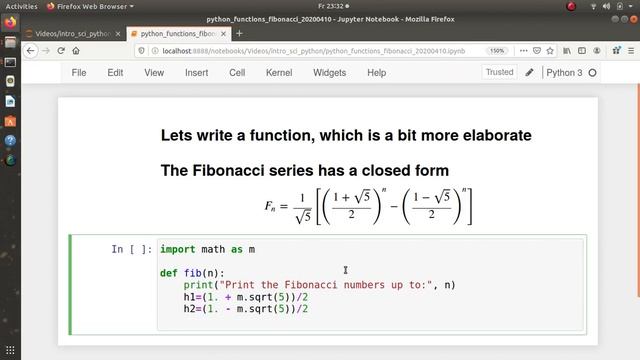Reset zoom via the 150% badge

[497, 51]
